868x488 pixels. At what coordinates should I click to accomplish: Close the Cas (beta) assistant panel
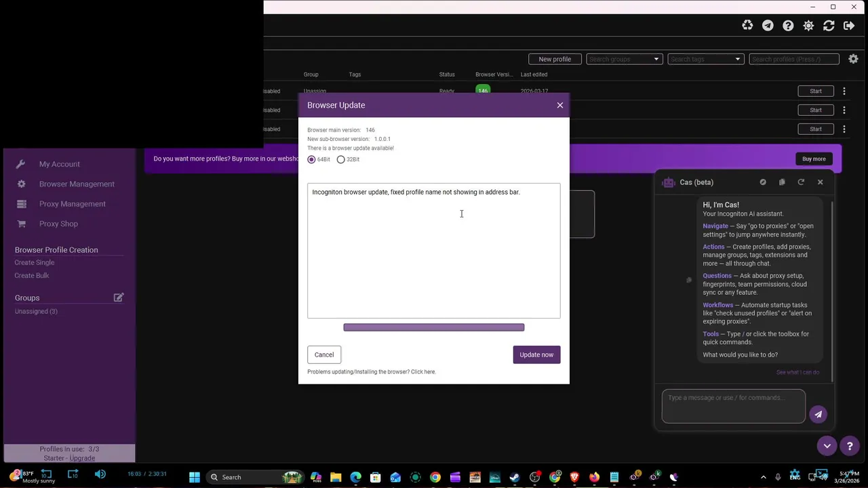coord(820,182)
